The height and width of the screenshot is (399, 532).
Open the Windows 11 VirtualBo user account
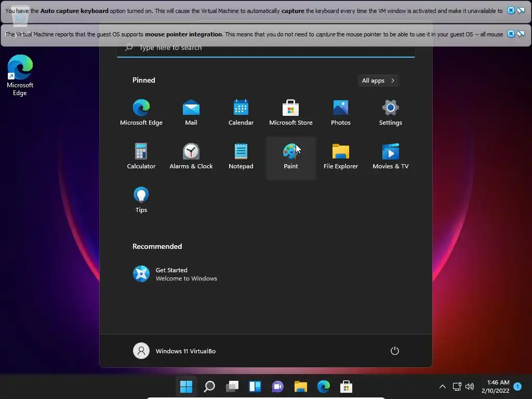[175, 351]
